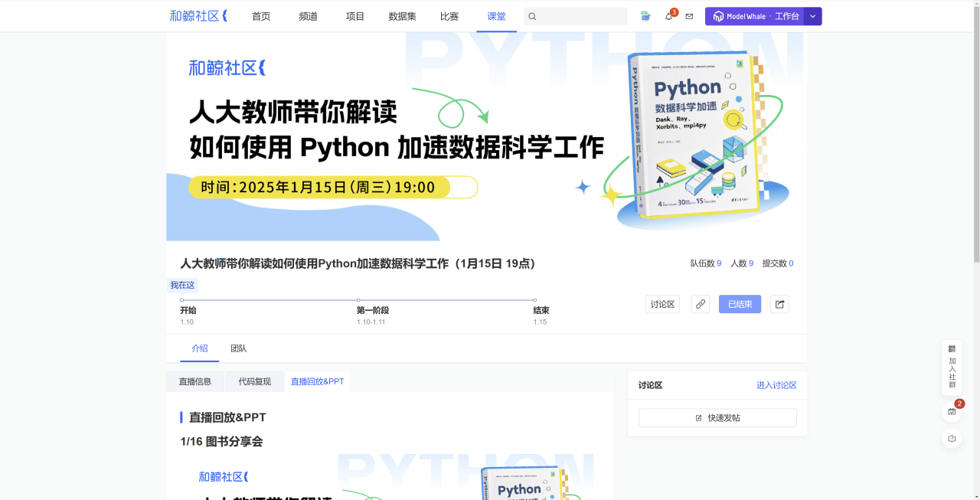Click the help feedback floating icon
This screenshot has width=980, height=500.
point(952,439)
